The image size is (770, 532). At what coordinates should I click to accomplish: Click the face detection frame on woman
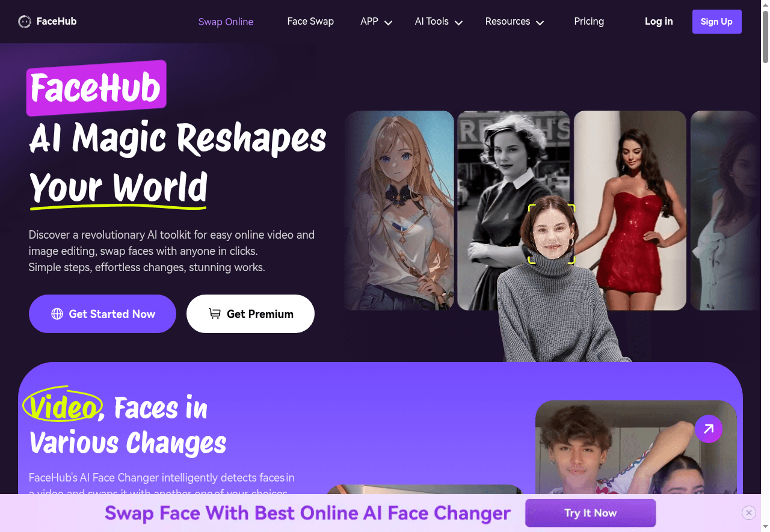[552, 234]
